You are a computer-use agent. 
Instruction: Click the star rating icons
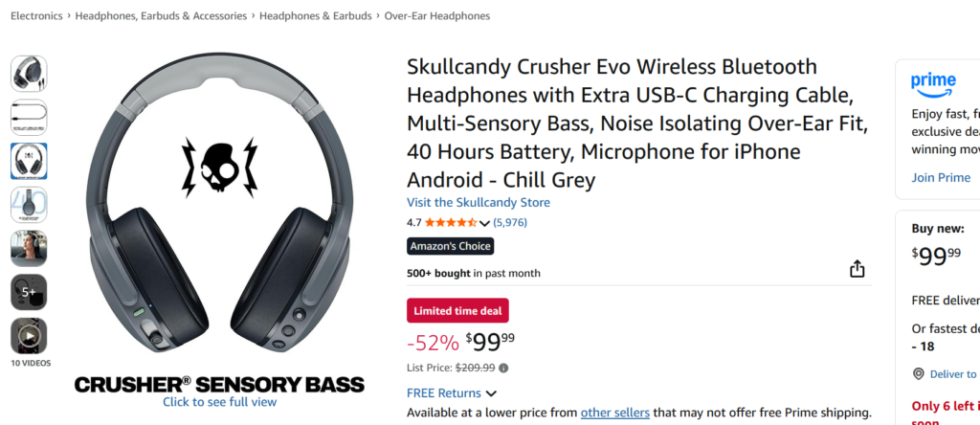click(x=450, y=223)
